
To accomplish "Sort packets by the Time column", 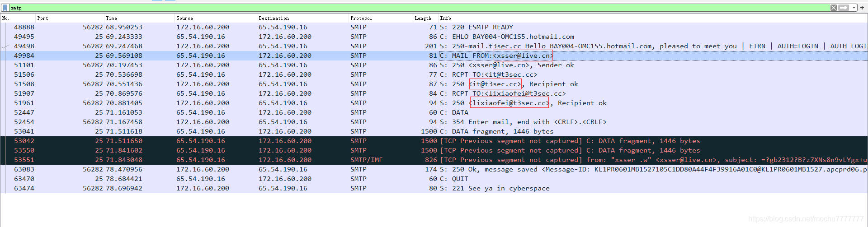I will click(x=140, y=18).
